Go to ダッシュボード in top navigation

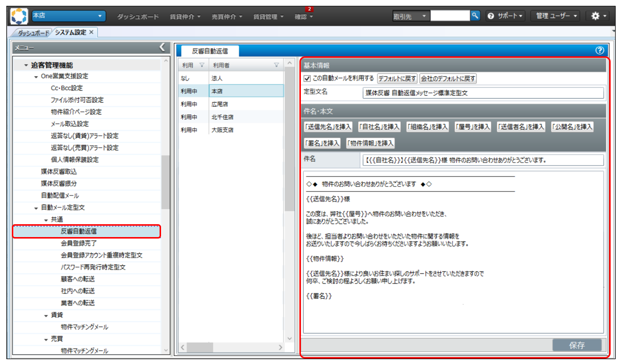138,16
